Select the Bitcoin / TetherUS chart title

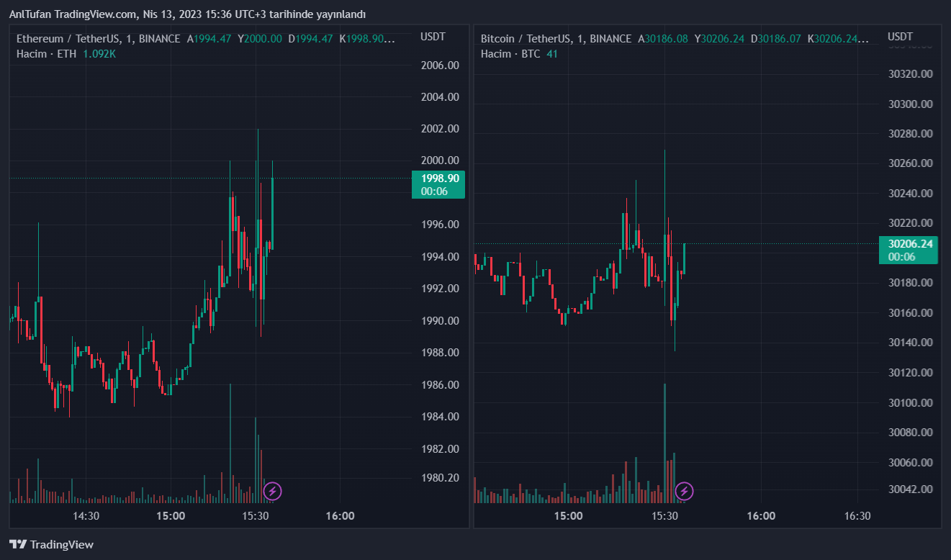[x=556, y=39]
